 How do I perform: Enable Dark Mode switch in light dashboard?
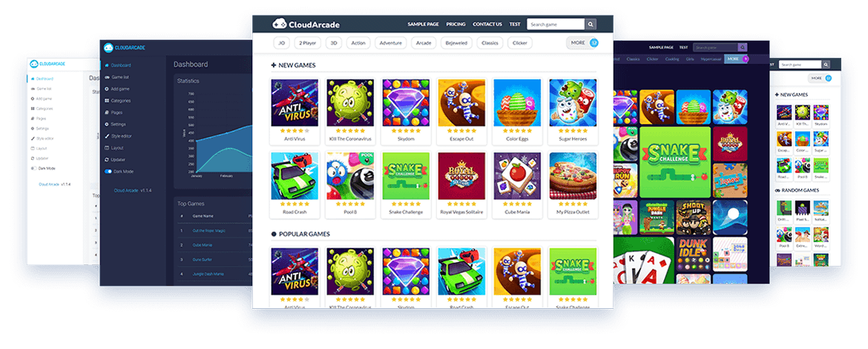[x=34, y=169]
